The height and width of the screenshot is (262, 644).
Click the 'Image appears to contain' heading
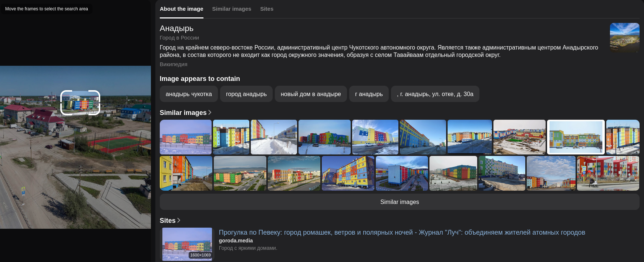(x=200, y=79)
